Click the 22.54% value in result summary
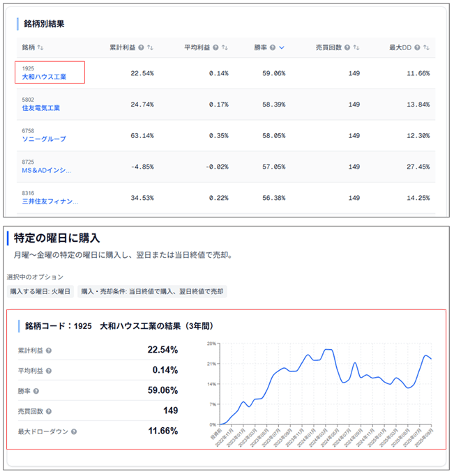 pyautogui.click(x=162, y=350)
